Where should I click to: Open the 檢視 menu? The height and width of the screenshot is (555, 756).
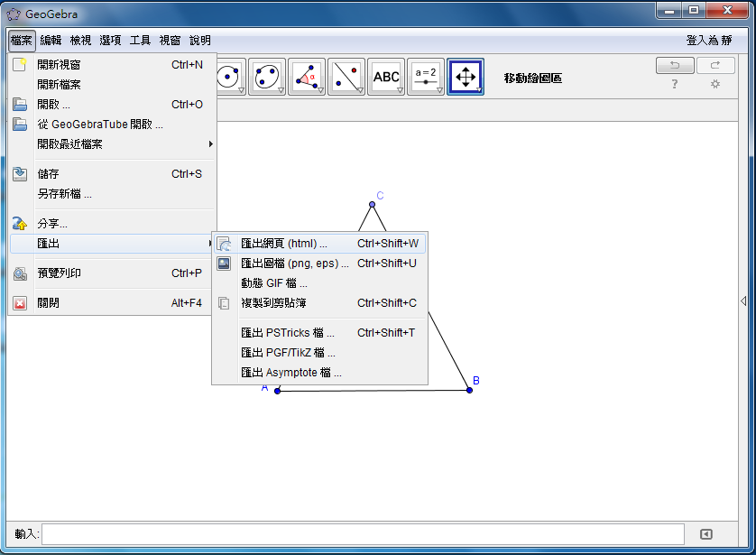tap(80, 41)
